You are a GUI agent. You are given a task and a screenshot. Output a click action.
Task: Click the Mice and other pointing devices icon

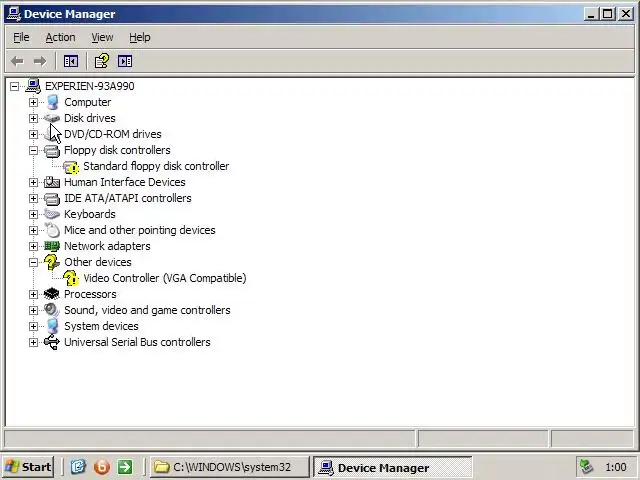tap(52, 230)
